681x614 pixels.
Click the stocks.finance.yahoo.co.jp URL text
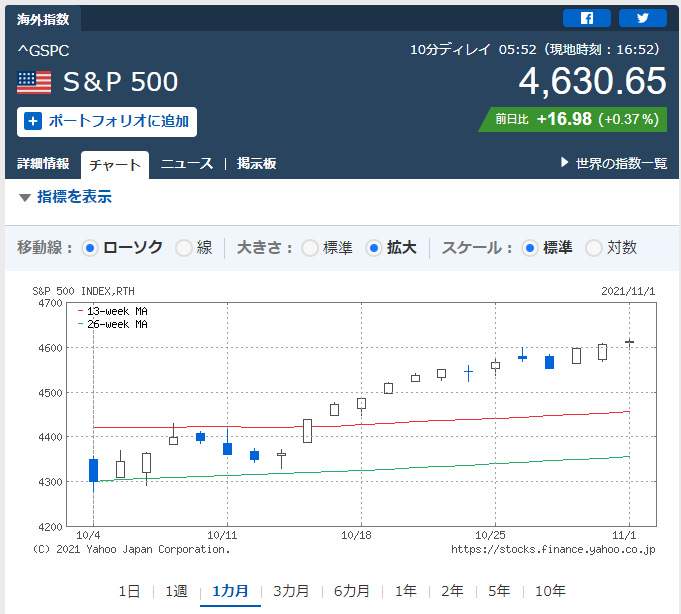(x=553, y=550)
